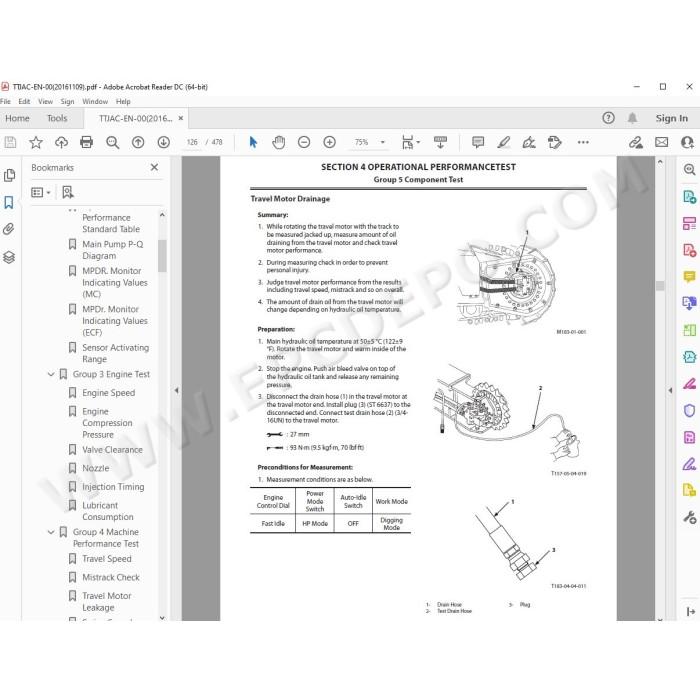700x700 pixels.
Task: Send file by email icon
Action: click(662, 142)
